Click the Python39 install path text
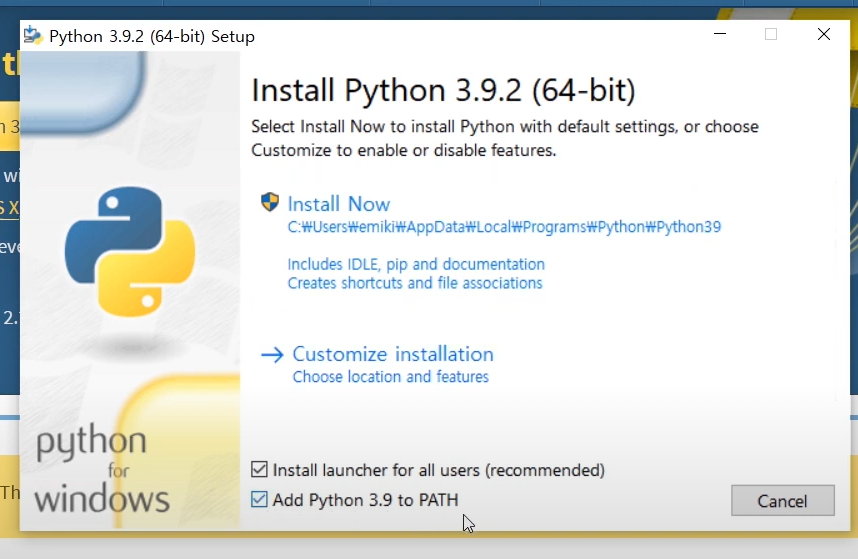 (504, 226)
